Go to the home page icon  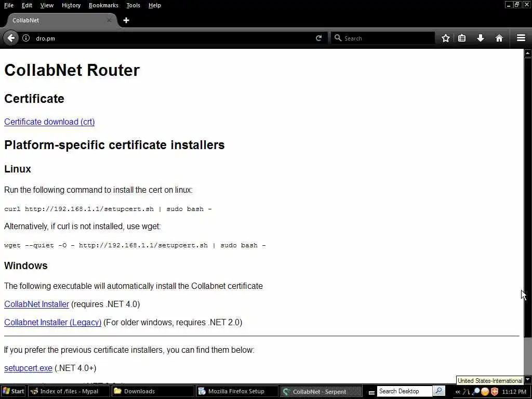tap(499, 38)
